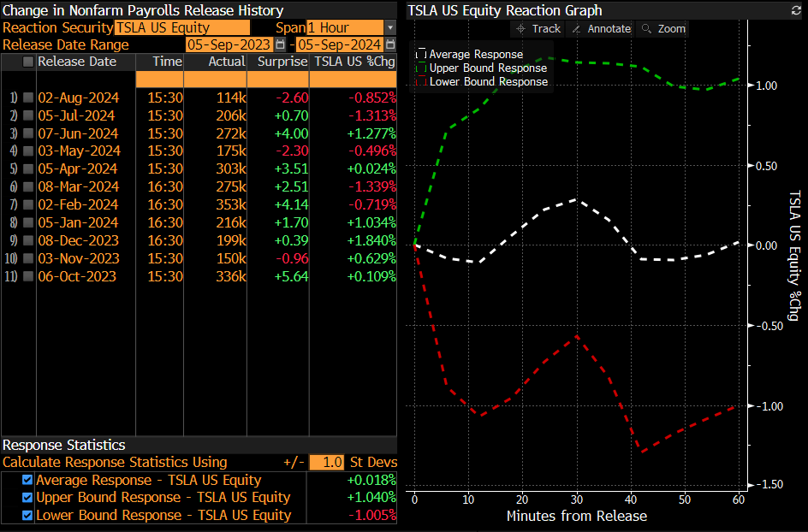This screenshot has height=532, width=808.
Task: Select the 08-Dec-2023 release date row
Action: coord(78,240)
